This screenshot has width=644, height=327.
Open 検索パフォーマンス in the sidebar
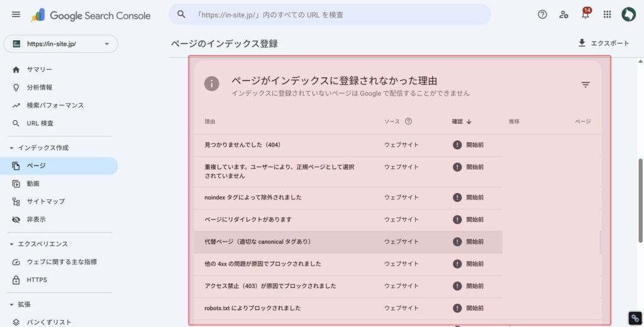coord(59,106)
